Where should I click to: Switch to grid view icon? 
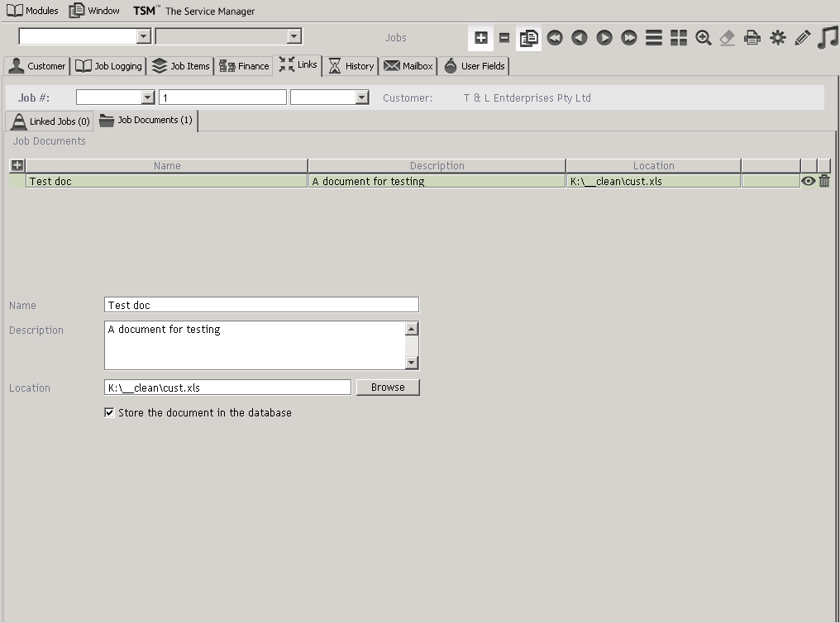(x=679, y=38)
